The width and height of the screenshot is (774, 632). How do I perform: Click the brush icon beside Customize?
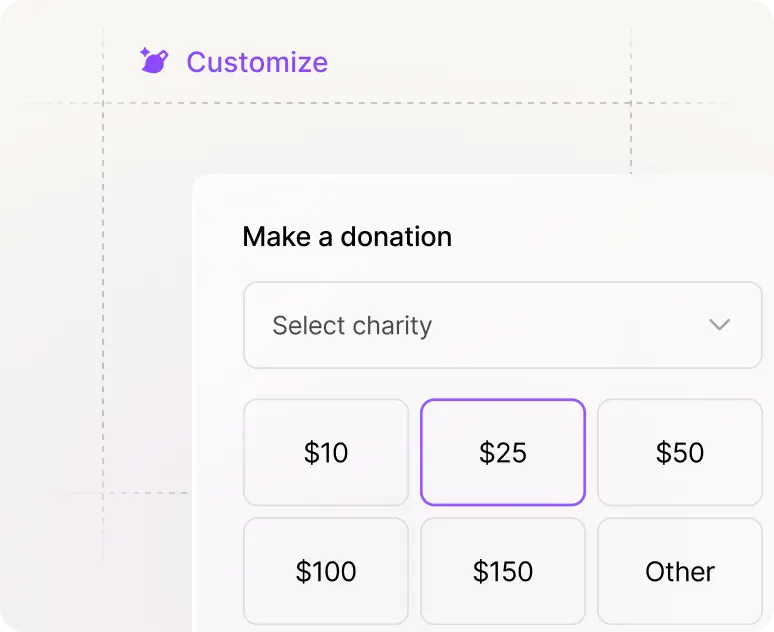click(x=153, y=62)
